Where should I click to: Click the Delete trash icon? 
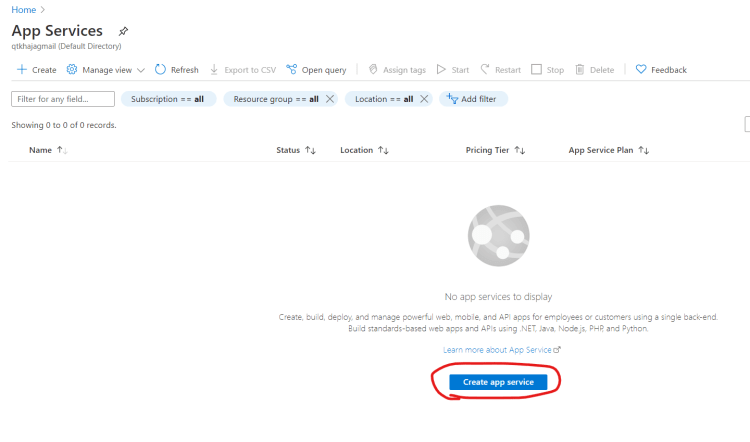pos(580,70)
